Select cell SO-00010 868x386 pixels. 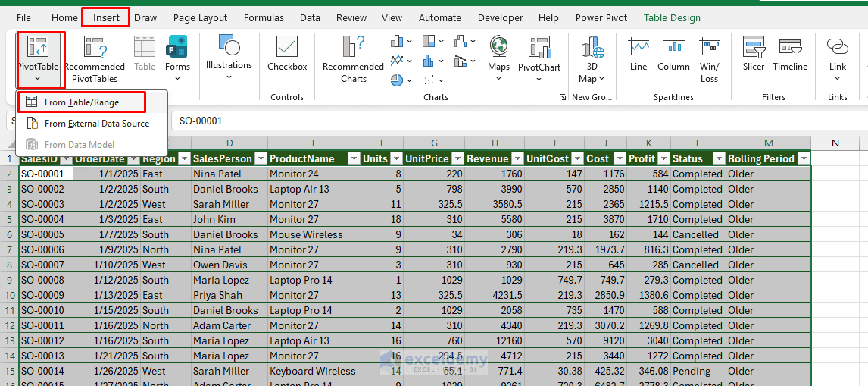(x=46, y=311)
